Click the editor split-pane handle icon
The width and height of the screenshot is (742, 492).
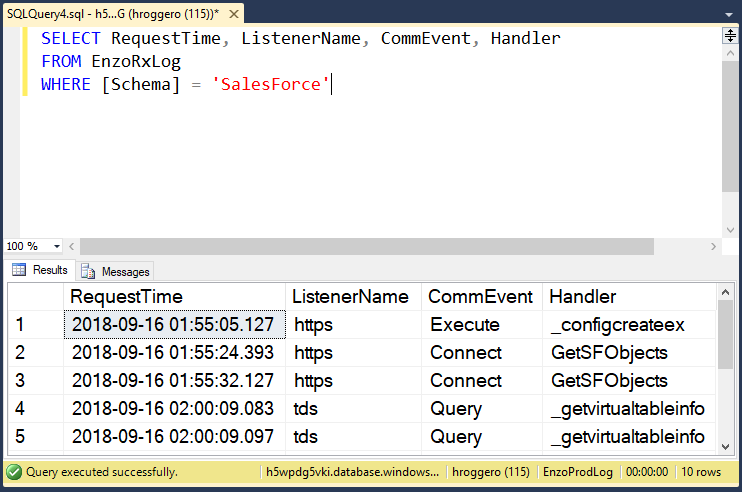coord(730,36)
